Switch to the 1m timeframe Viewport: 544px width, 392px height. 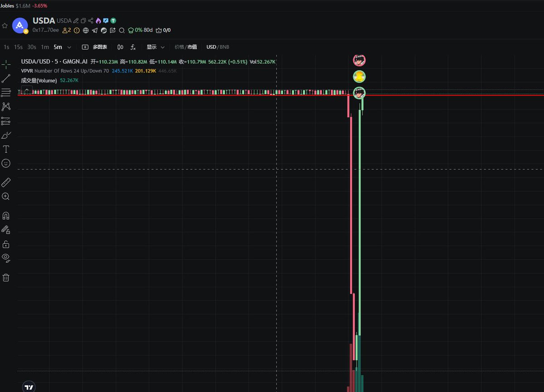45,47
